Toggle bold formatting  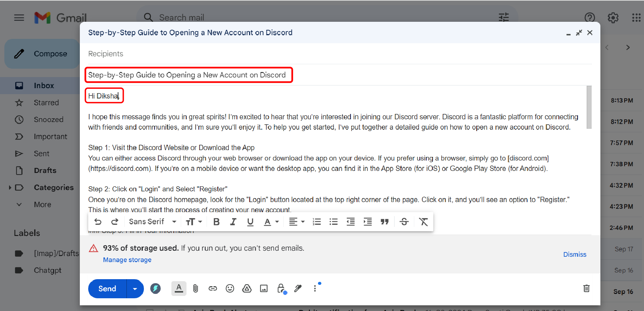click(x=216, y=222)
